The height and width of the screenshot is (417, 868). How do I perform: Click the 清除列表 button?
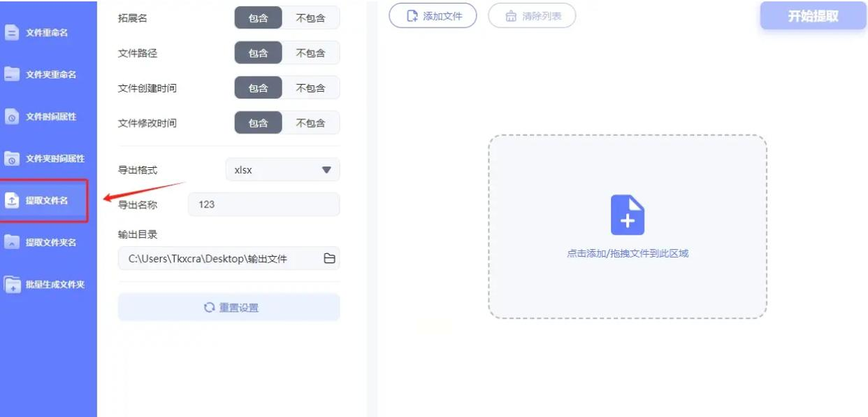532,16
